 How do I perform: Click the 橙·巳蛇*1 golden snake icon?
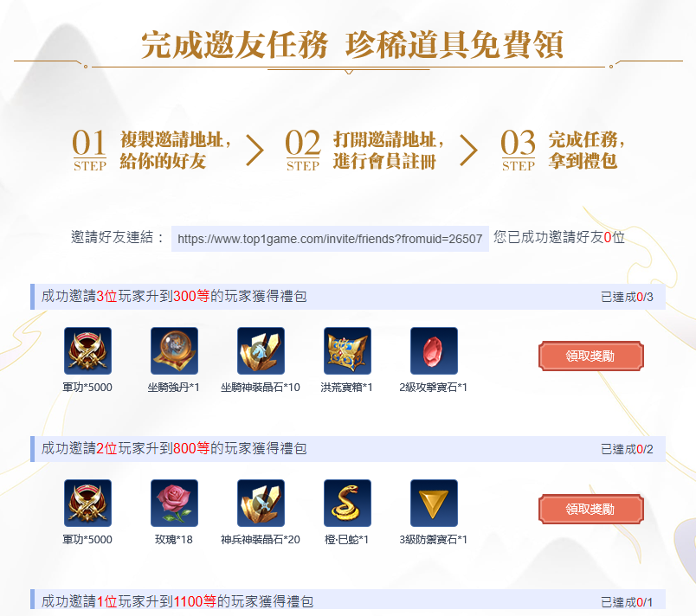(x=347, y=503)
